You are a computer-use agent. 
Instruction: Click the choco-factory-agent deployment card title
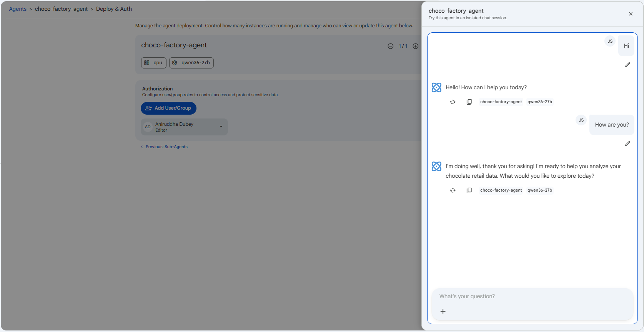[174, 45]
